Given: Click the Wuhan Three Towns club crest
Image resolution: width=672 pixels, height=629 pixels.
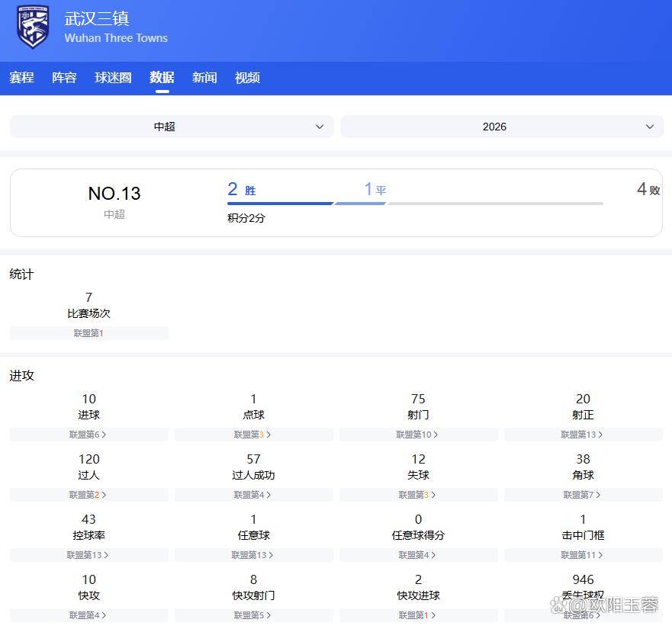Looking at the screenshot, I should 33,27.
